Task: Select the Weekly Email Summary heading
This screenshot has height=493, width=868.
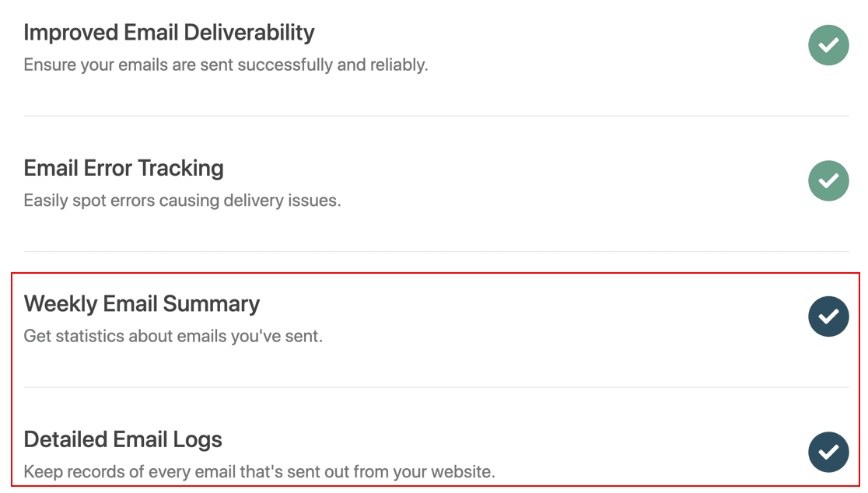Action: coord(142,304)
